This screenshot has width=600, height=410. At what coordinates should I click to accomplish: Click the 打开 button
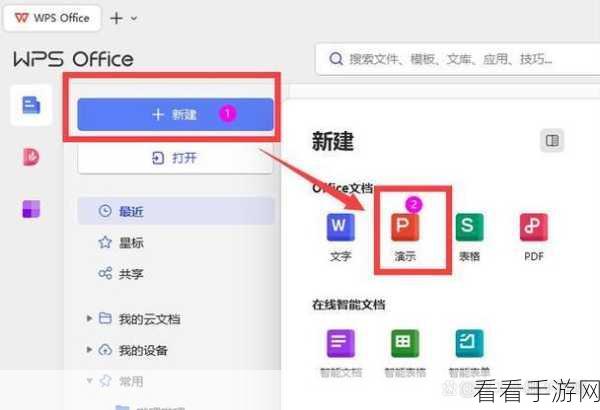(x=175, y=158)
